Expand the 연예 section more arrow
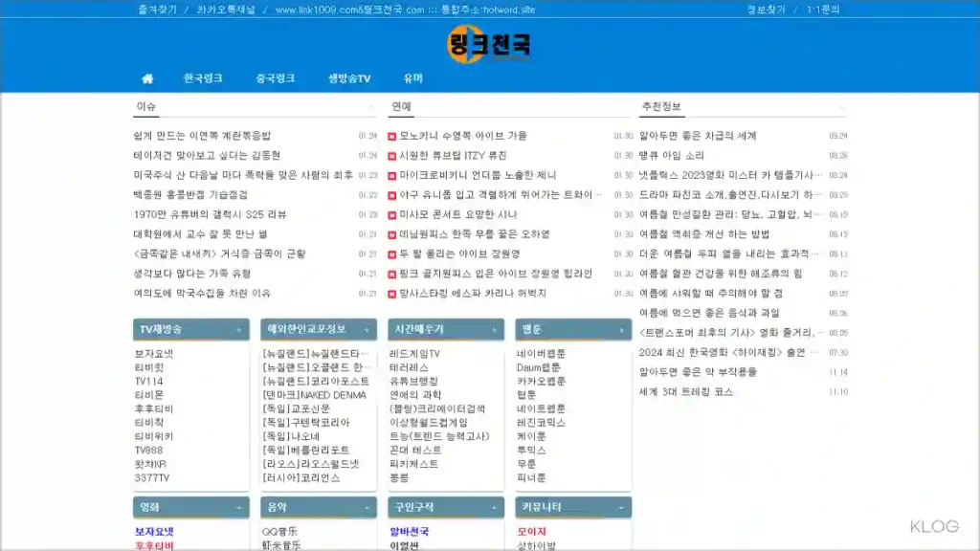This screenshot has width=980, height=551. point(627,107)
